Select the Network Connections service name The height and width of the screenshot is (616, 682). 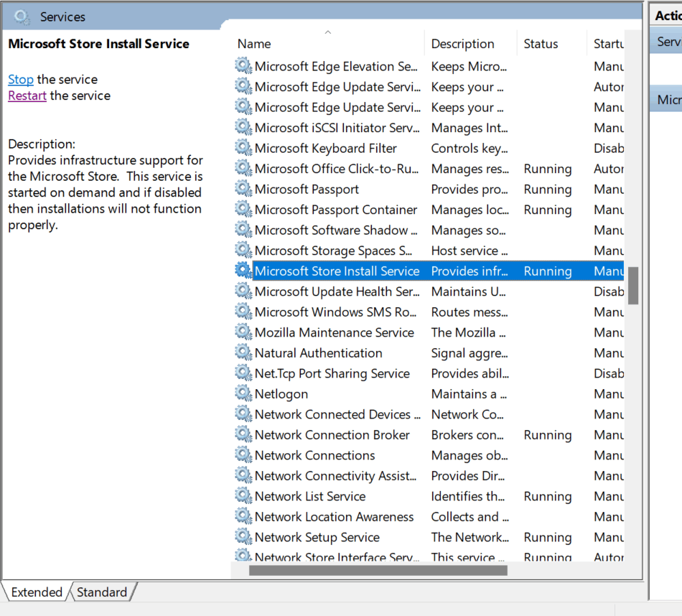pos(315,455)
